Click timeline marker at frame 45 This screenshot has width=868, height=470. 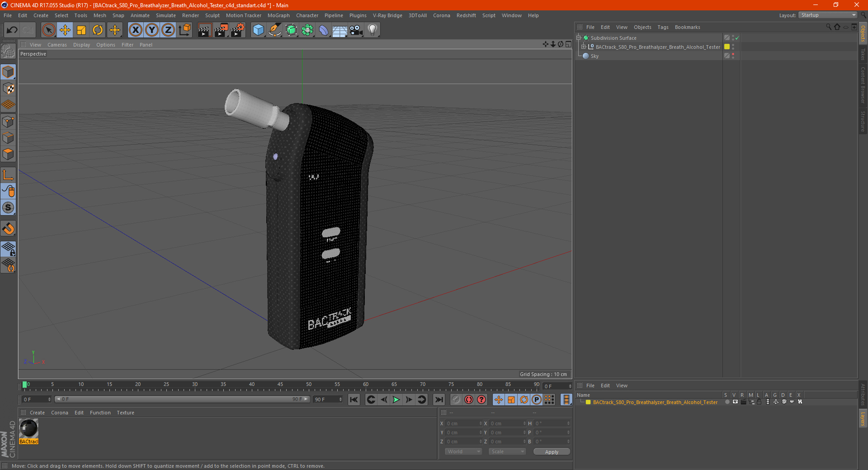[280, 385]
